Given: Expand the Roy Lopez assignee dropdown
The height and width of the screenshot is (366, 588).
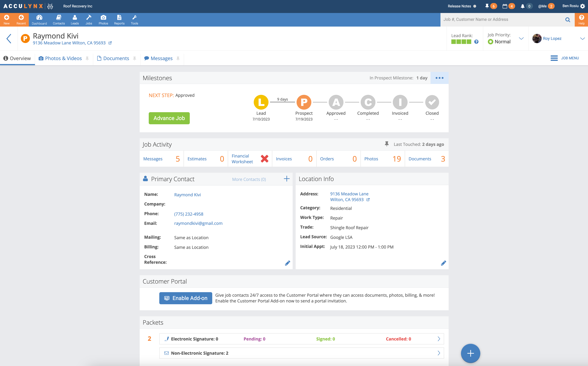Looking at the screenshot, I should 582,39.
